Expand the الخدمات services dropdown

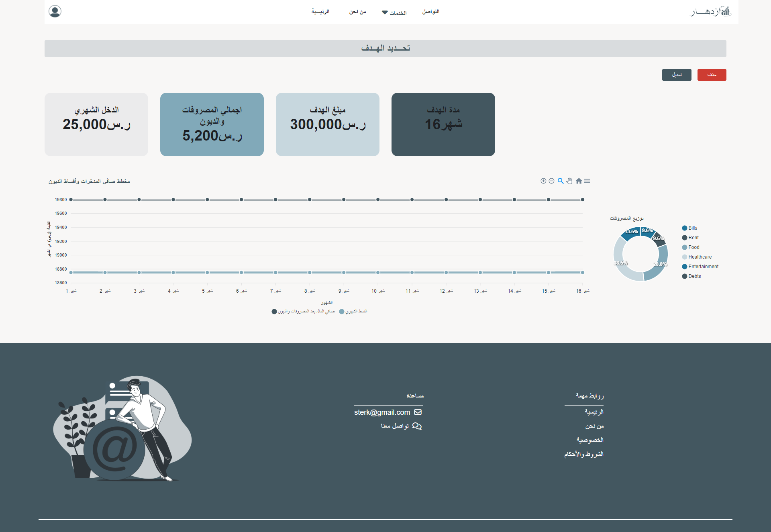(x=394, y=13)
